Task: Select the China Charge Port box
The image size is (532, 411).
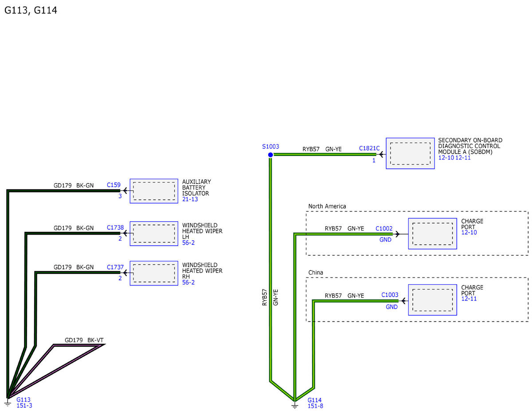Action: point(432,300)
